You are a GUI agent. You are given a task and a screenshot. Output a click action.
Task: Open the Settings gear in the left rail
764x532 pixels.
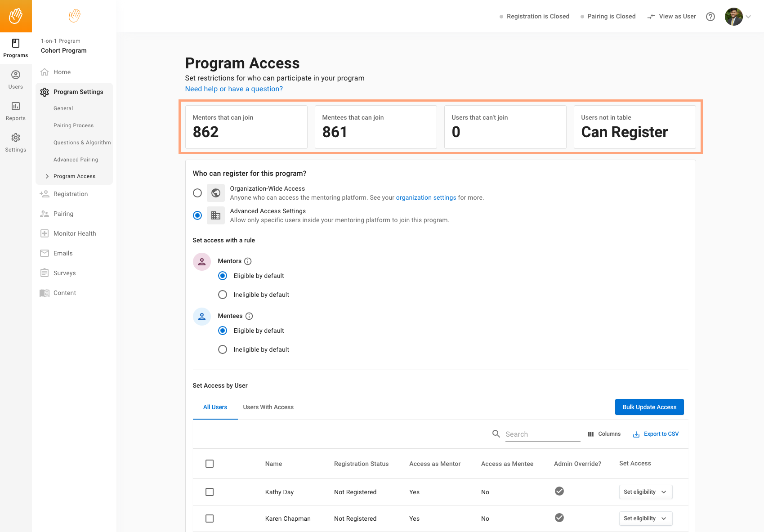tap(16, 138)
